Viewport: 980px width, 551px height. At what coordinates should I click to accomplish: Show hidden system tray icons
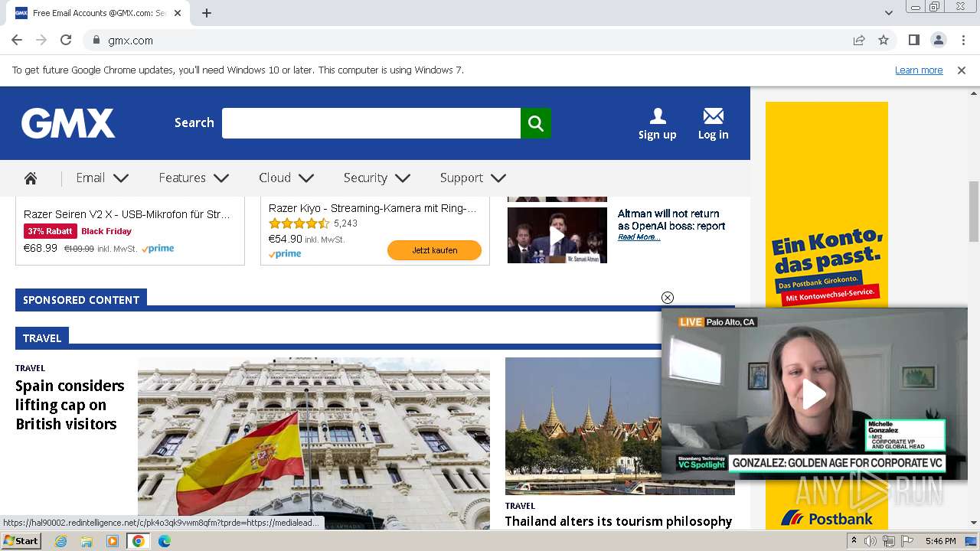[854, 541]
